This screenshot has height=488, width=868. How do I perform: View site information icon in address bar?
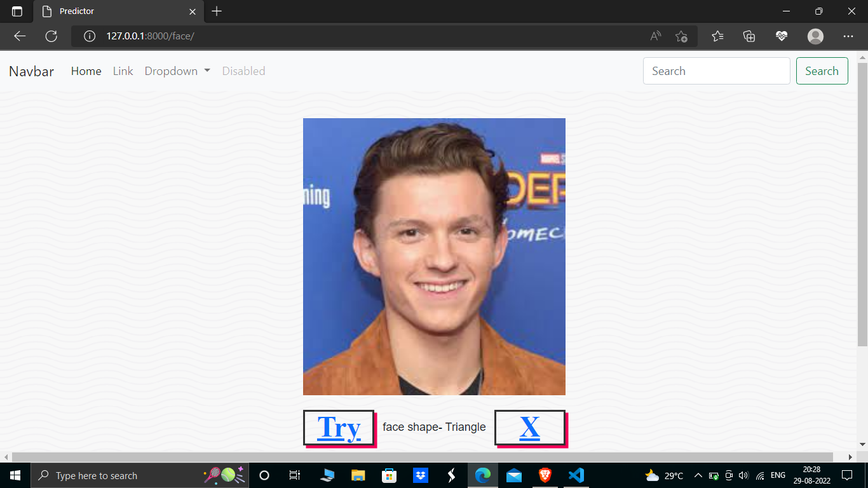pyautogui.click(x=90, y=36)
